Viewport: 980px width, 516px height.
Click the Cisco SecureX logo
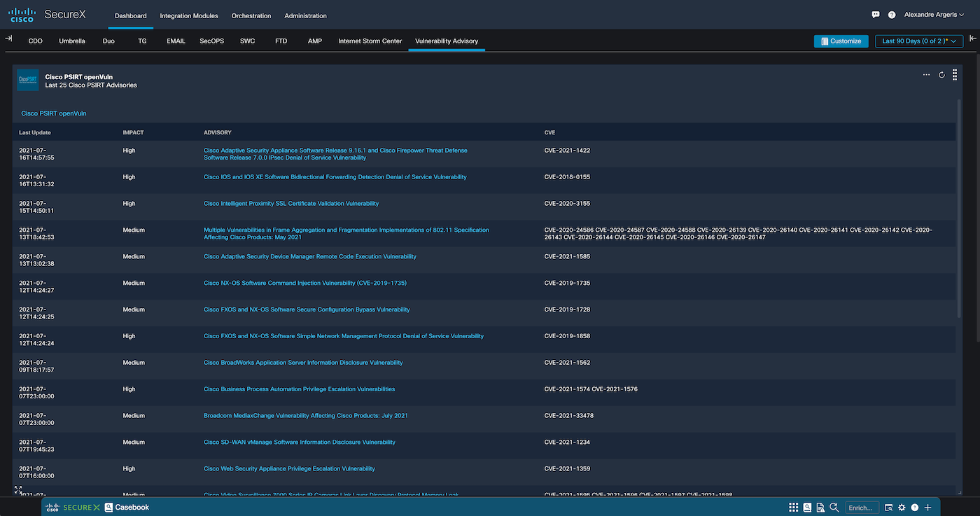pos(48,15)
